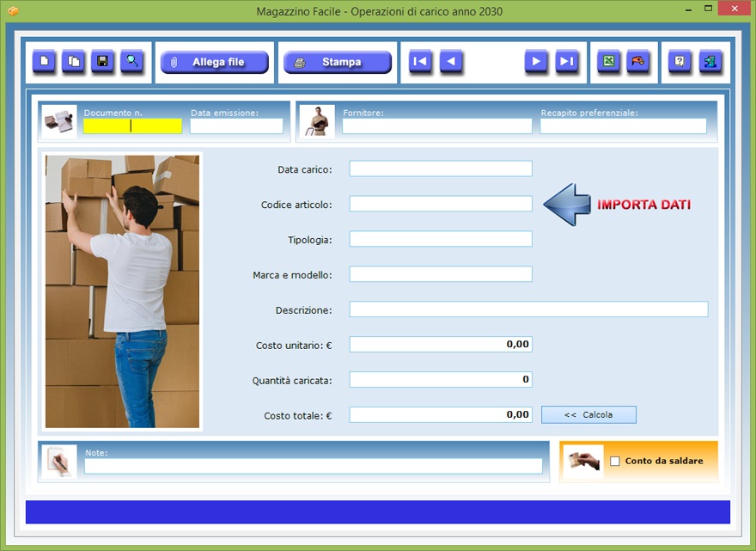Maximize the Magazzino Facile window
The image size is (756, 551).
[708, 9]
